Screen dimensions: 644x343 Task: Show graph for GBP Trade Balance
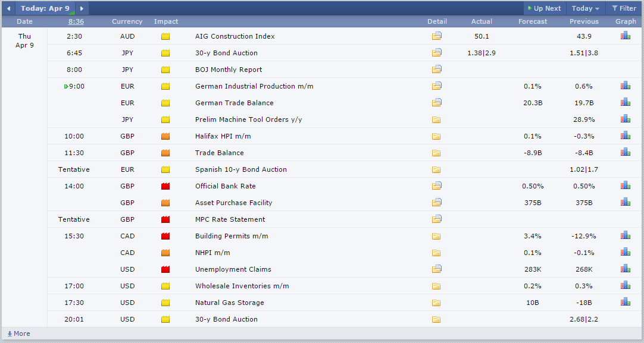626,152
